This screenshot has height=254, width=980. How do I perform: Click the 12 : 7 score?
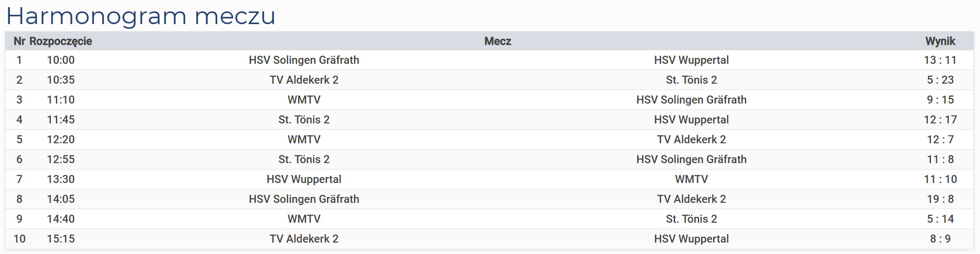point(940,139)
